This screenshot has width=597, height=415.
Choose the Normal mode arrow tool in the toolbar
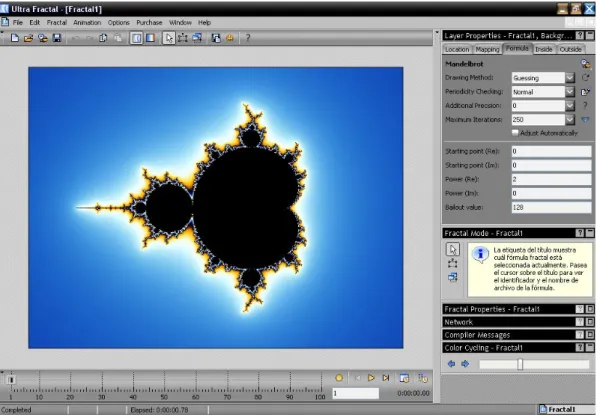169,38
